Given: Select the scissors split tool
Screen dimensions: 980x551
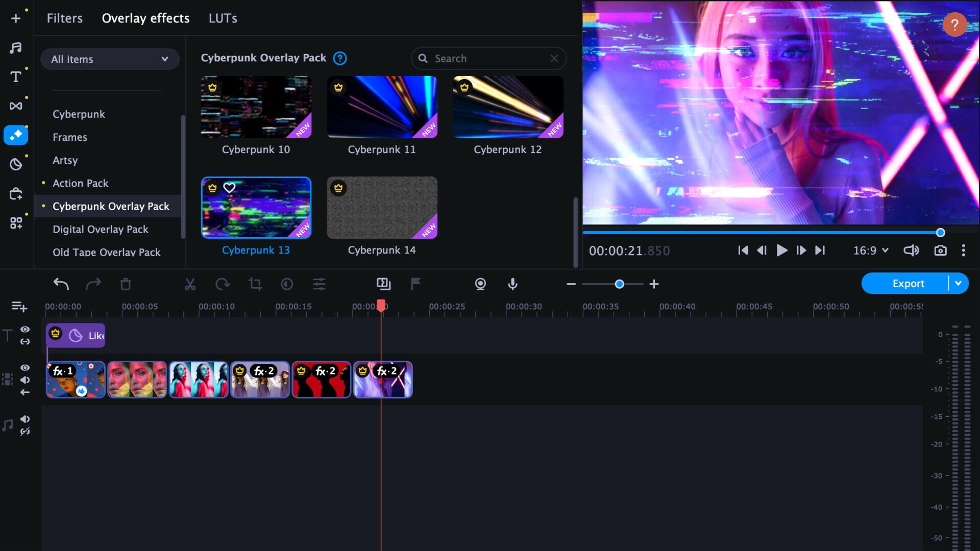Looking at the screenshot, I should tap(190, 284).
